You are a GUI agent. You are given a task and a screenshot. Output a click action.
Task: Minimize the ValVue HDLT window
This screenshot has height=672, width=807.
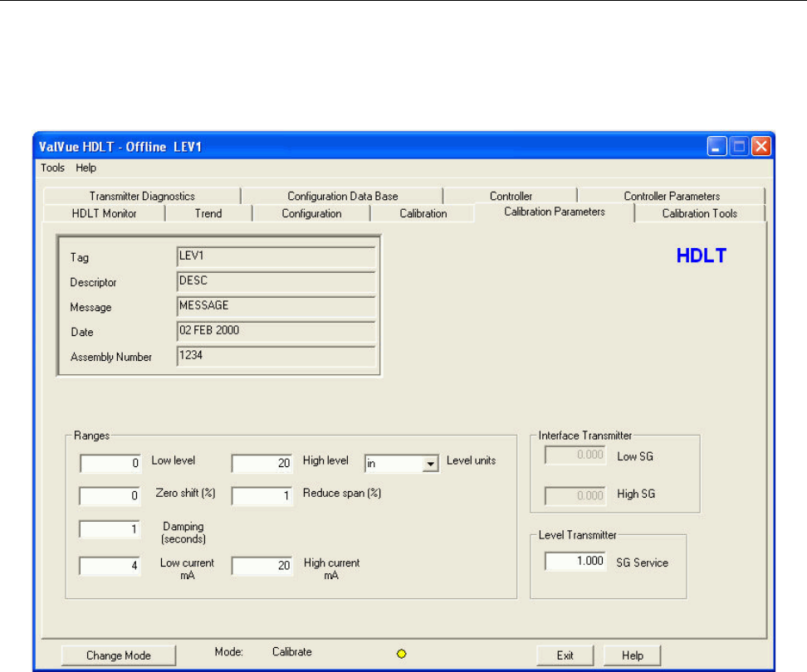click(717, 147)
